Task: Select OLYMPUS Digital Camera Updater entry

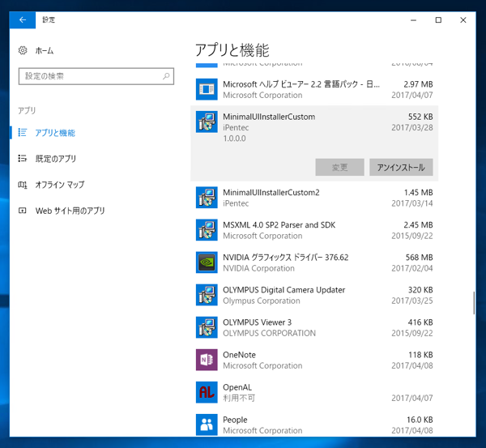Action: 284,290
